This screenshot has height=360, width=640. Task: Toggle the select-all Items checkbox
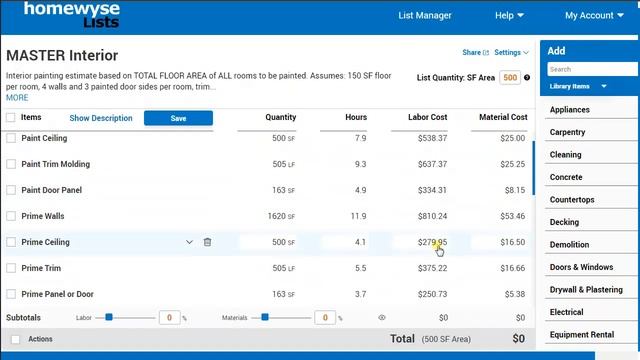pyautogui.click(x=11, y=118)
